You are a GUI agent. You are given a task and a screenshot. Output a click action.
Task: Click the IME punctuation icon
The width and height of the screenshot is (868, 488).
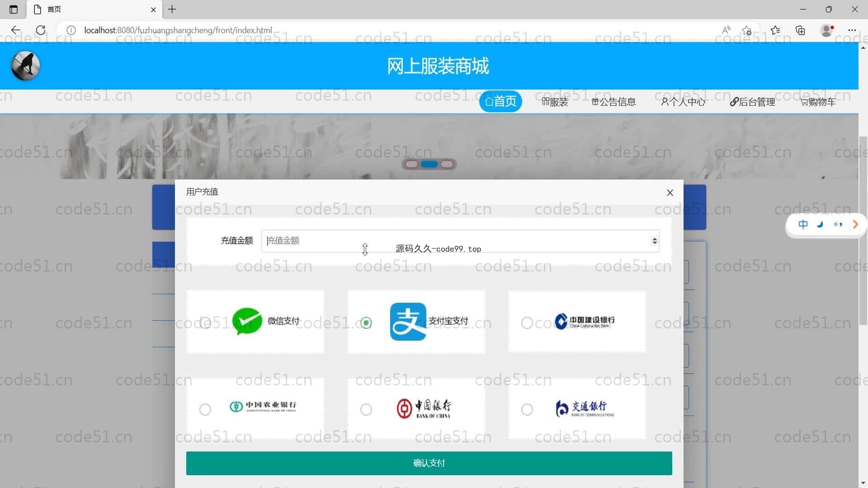click(x=838, y=225)
